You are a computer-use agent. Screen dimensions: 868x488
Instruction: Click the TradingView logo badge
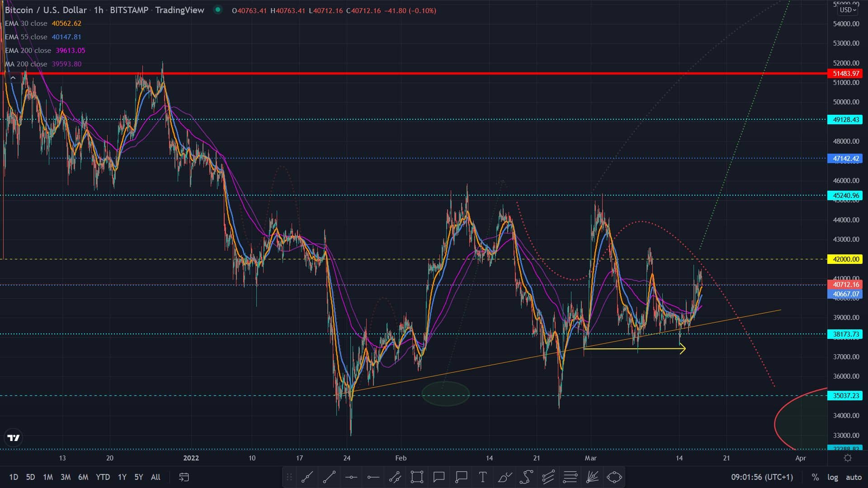coord(14,437)
